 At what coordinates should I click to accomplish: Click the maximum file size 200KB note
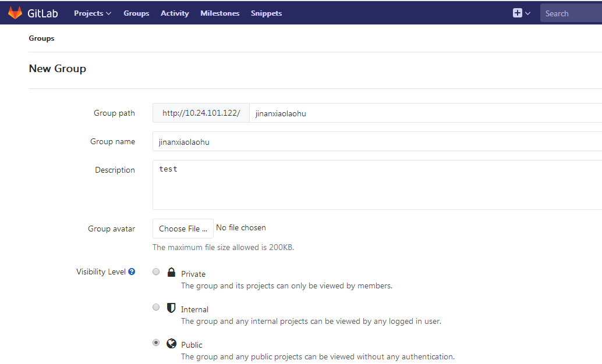(223, 247)
